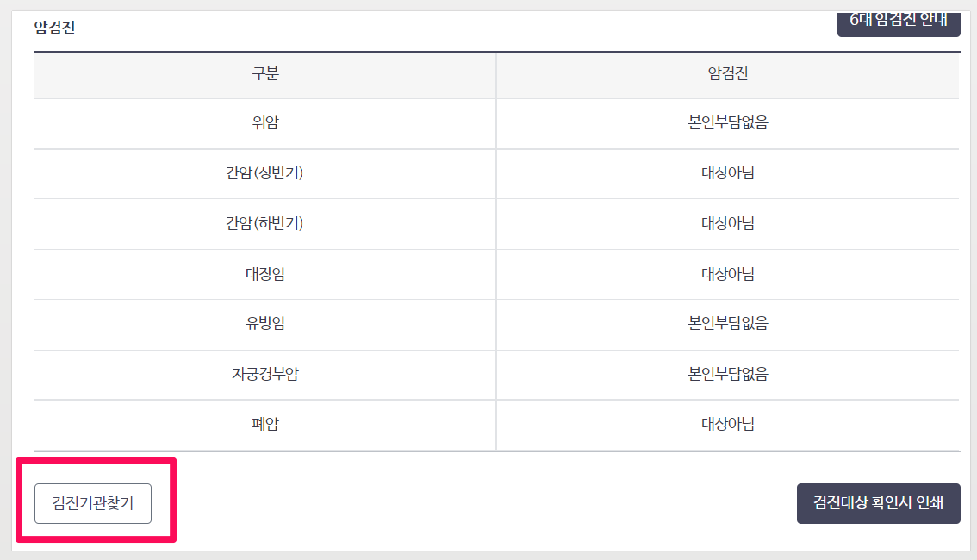Click 본인부담없음 status for 자궁경부암
Image resolution: width=977 pixels, height=560 pixels.
coord(728,374)
